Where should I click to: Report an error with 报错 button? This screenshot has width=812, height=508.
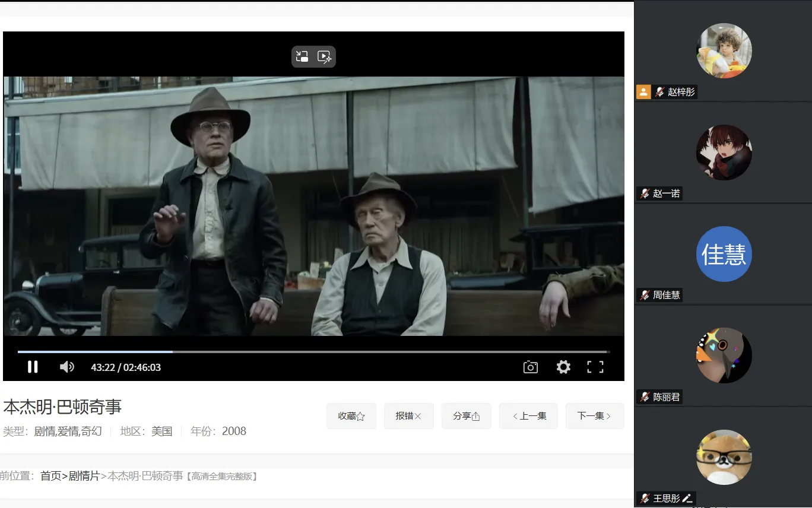click(408, 416)
